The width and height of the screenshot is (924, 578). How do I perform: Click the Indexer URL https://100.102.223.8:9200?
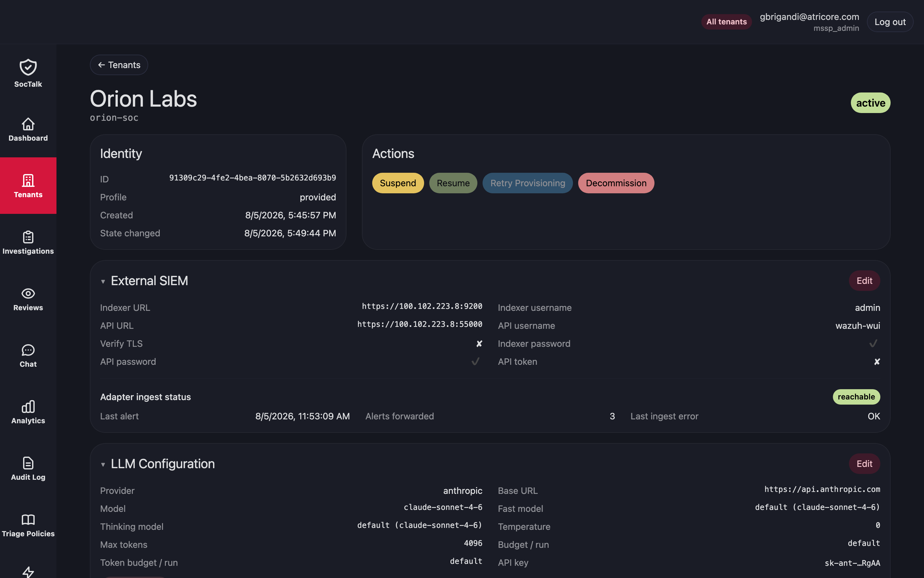(x=422, y=306)
